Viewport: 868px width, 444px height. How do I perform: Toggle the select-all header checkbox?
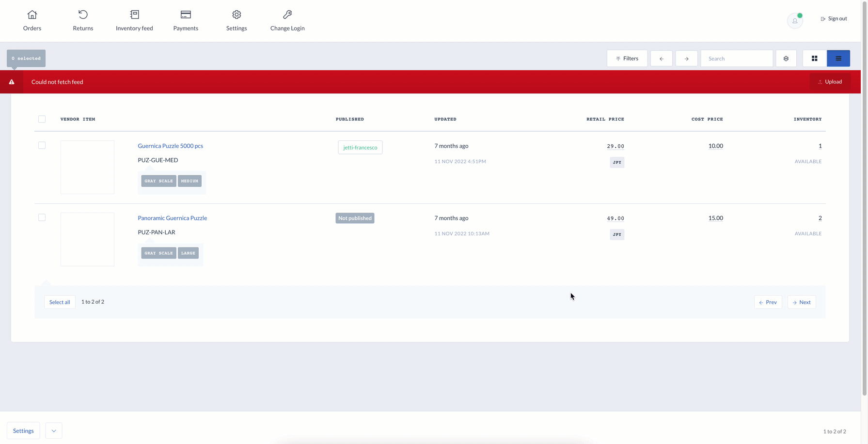[42, 119]
